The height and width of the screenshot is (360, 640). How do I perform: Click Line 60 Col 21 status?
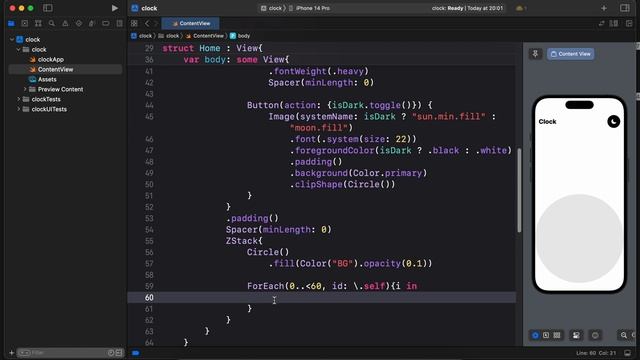click(596, 353)
